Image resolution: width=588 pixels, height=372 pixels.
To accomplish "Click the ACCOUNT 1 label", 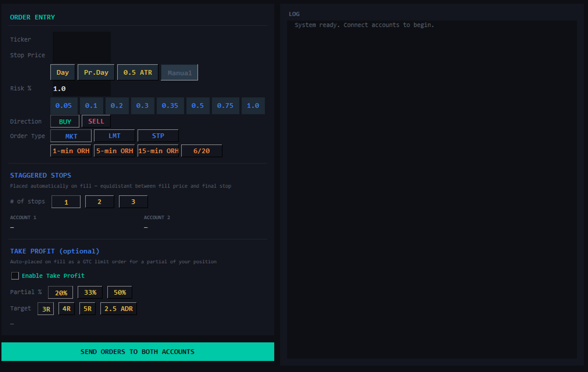I will (23, 217).
